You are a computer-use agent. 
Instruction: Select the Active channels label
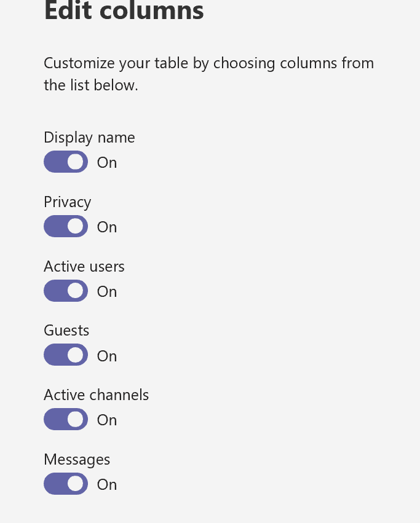point(96,395)
